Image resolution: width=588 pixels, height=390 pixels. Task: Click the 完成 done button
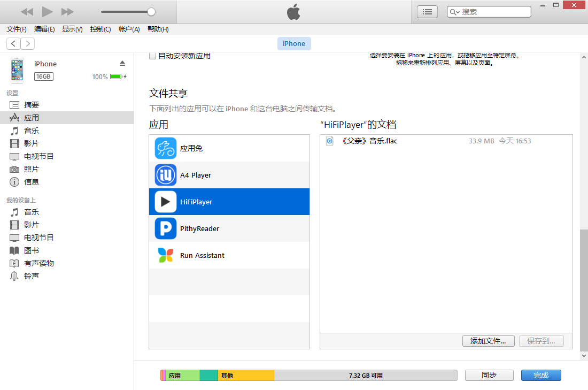541,375
